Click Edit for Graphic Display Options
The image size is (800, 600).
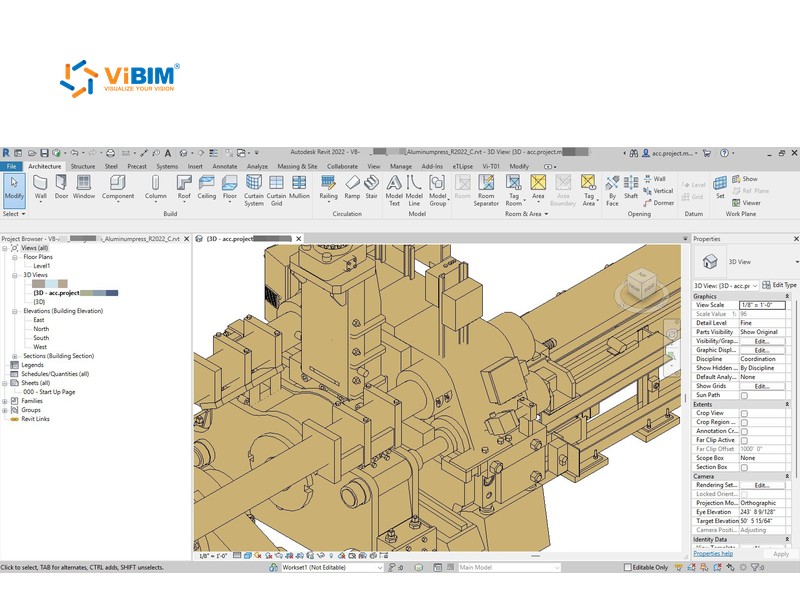762,351
